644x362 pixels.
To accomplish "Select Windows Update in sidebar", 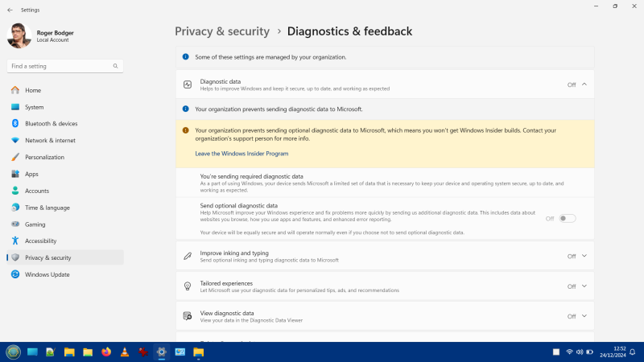I will click(47, 274).
